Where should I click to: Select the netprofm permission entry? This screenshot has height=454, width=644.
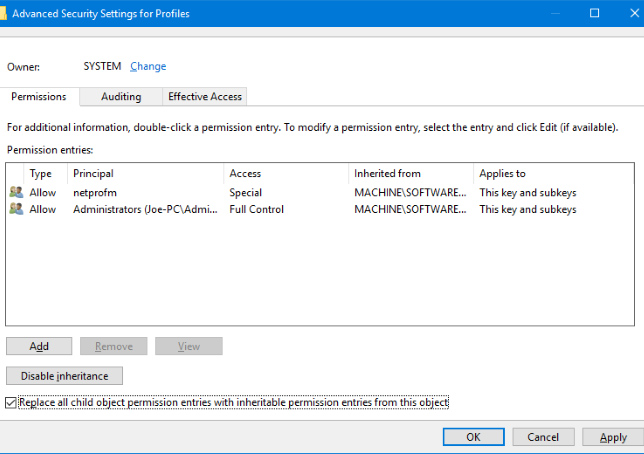[95, 192]
